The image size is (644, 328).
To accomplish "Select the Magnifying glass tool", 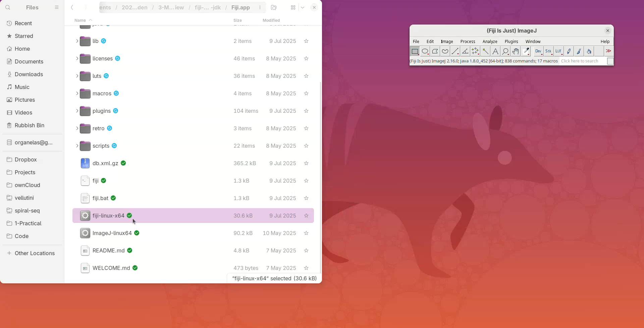I will click(x=505, y=51).
